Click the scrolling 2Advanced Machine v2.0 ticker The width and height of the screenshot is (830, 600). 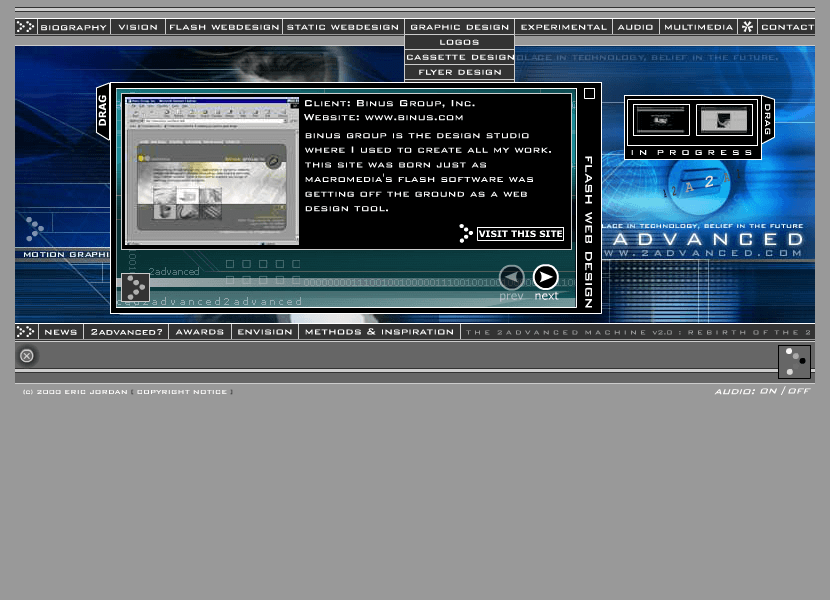[638, 333]
